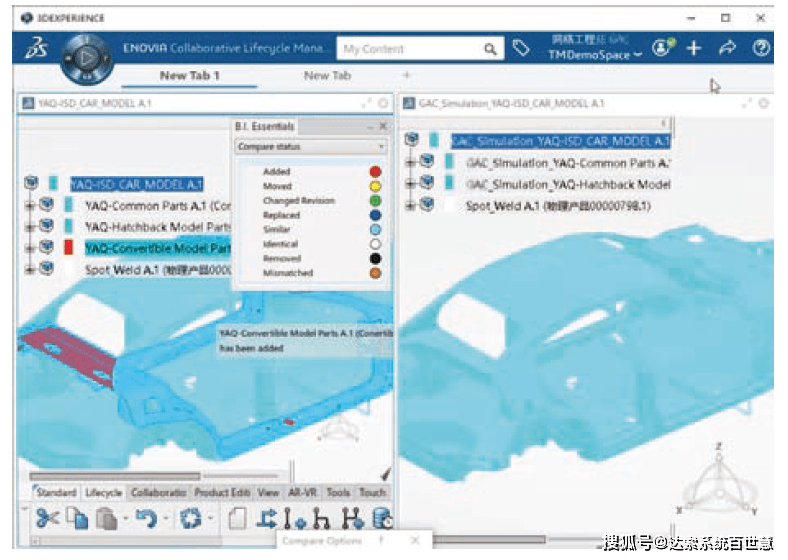This screenshot has width=788, height=560.
Task: Click the search magnifier icon
Action: click(490, 49)
